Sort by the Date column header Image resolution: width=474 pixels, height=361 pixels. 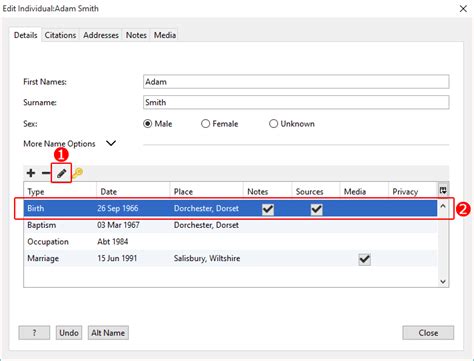(x=133, y=191)
